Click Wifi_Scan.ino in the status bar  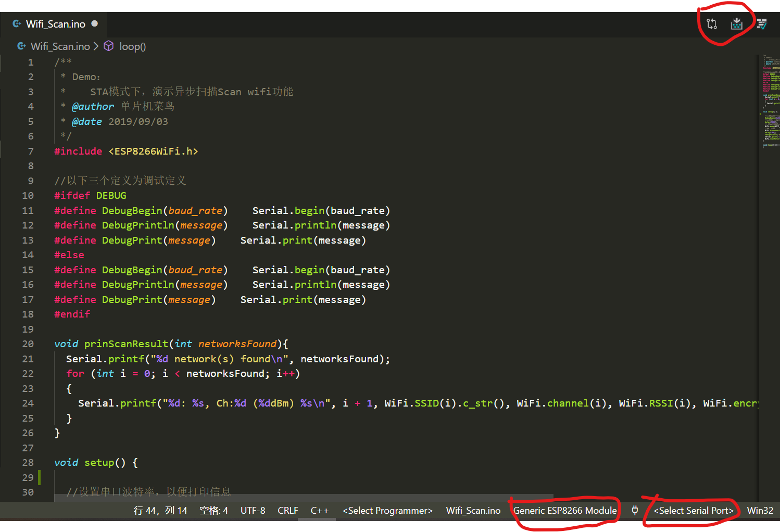coord(473,511)
